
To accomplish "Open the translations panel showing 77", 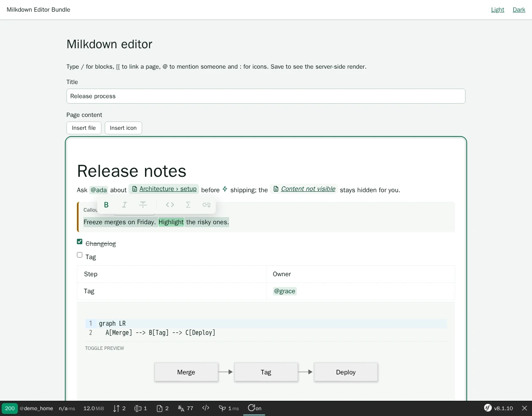I will [x=185, y=408].
